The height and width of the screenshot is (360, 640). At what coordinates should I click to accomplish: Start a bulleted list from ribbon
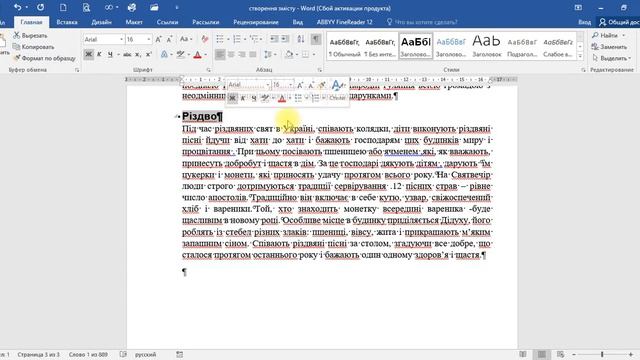pyautogui.click(x=220, y=39)
